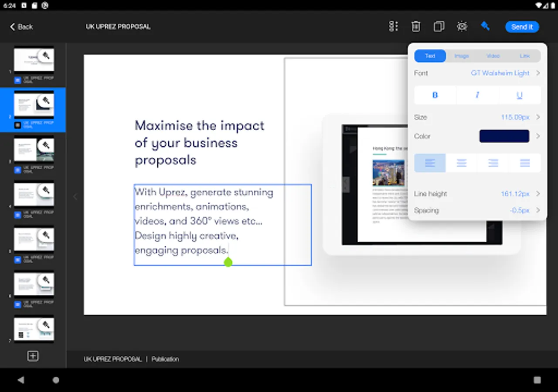The image size is (558, 392).
Task: Click Publication in the bottom breadcrumb
Action: click(x=165, y=359)
